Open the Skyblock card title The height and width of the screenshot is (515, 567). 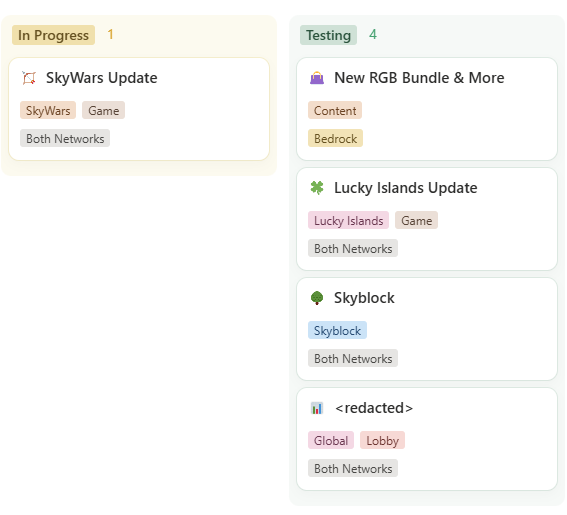(364, 298)
